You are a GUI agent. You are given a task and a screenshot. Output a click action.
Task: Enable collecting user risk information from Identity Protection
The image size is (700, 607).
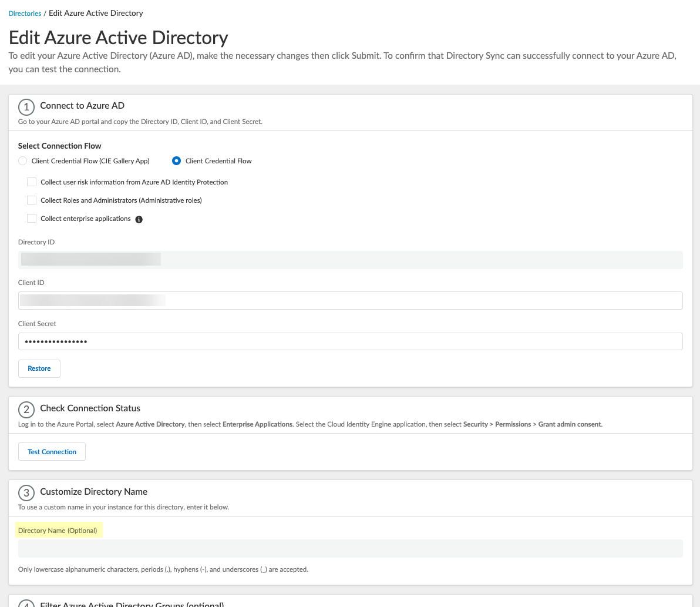click(32, 182)
